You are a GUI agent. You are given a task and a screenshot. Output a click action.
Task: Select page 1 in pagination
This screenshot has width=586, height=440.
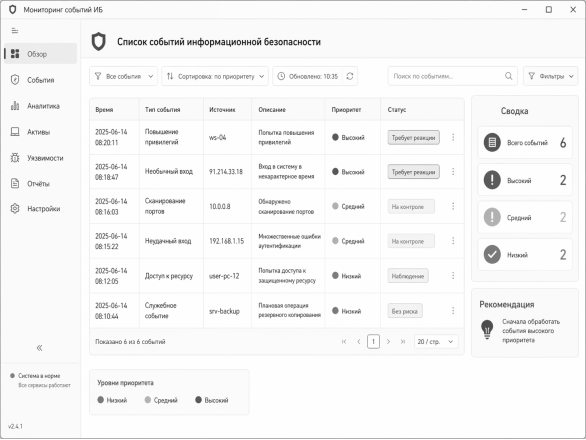(373, 341)
